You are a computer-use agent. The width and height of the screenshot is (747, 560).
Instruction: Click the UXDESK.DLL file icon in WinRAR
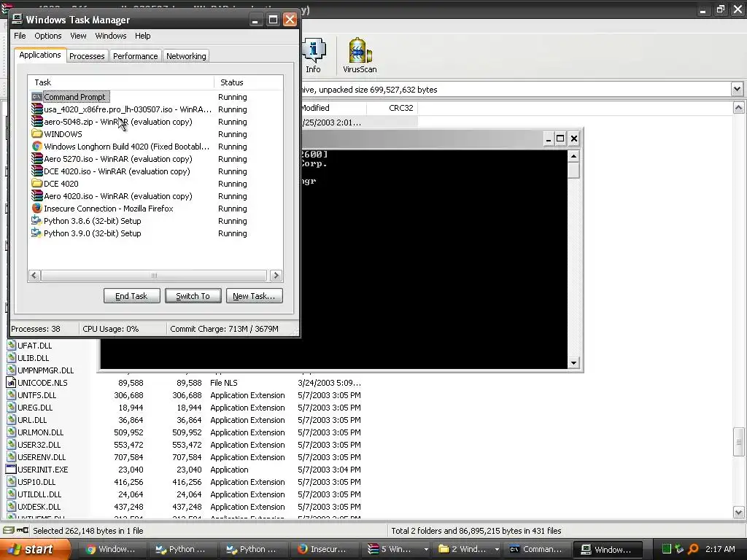pos(11,506)
